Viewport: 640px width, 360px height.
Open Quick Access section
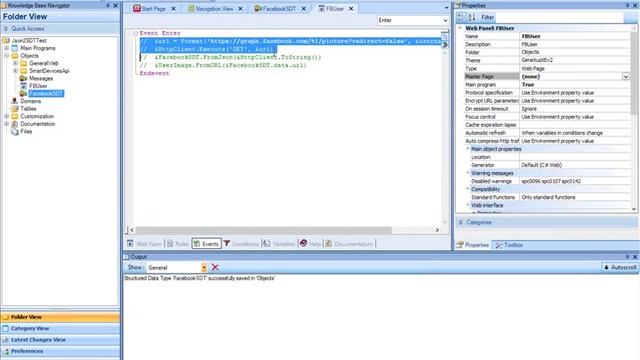tap(60, 29)
